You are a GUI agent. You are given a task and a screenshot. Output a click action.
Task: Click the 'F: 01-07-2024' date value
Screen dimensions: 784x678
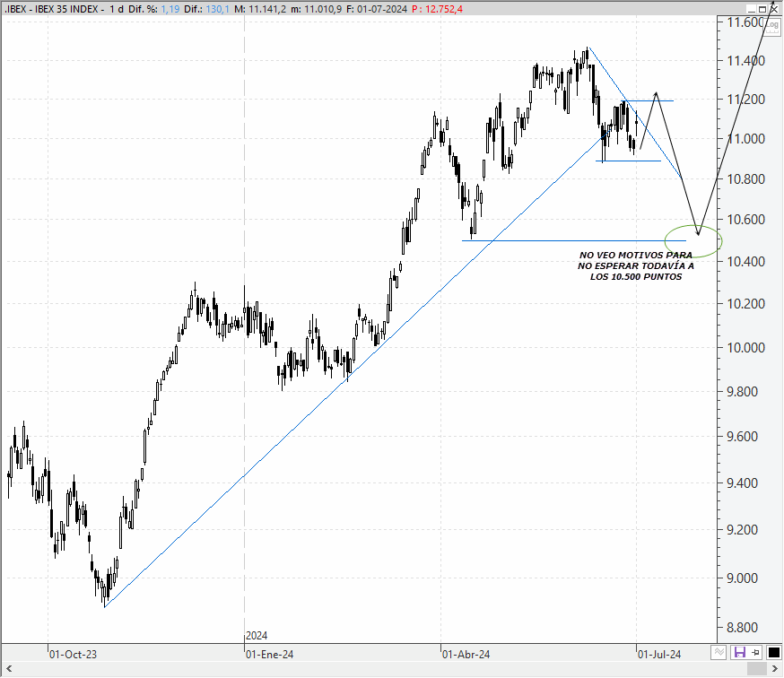377,10
